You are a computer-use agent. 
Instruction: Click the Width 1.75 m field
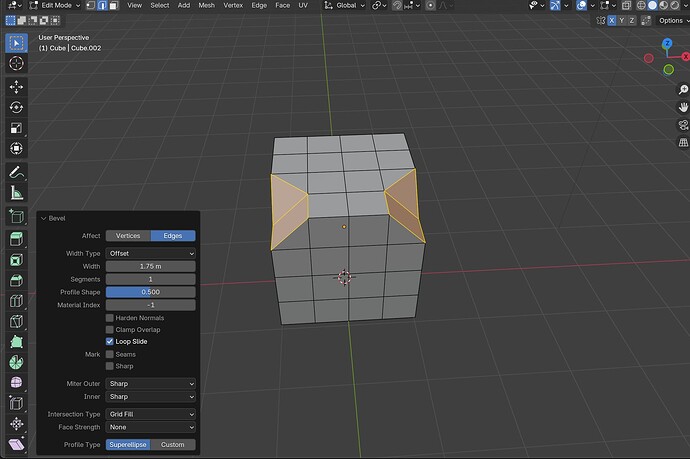[x=150, y=266]
